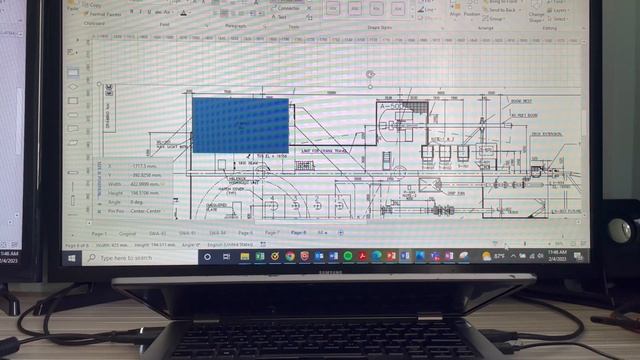This screenshot has height=360, width=640.
Task: Adjust the zoom slider in status bar
Action: coord(525,244)
